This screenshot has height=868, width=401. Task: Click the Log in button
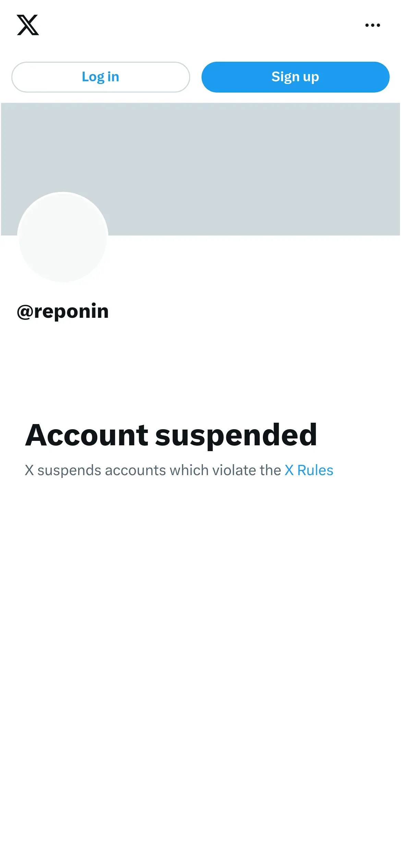point(100,77)
